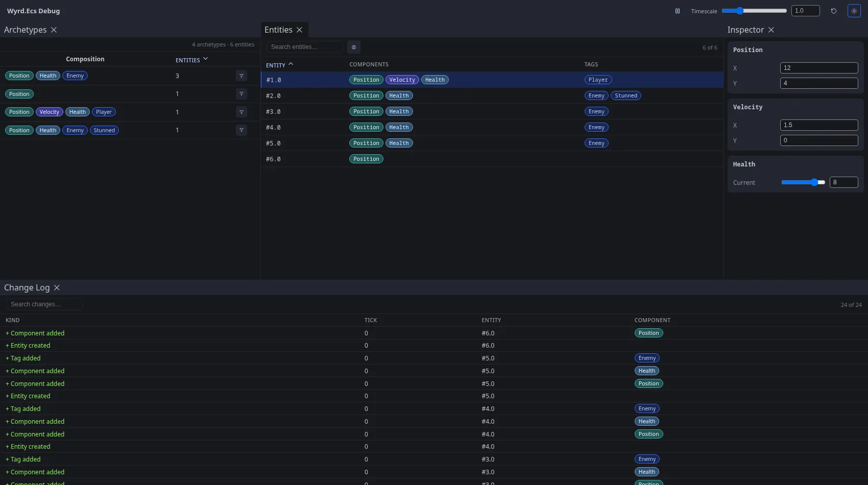Click the Stunned tag on entity #2.0
The width and height of the screenshot is (868, 485).
tap(626, 95)
